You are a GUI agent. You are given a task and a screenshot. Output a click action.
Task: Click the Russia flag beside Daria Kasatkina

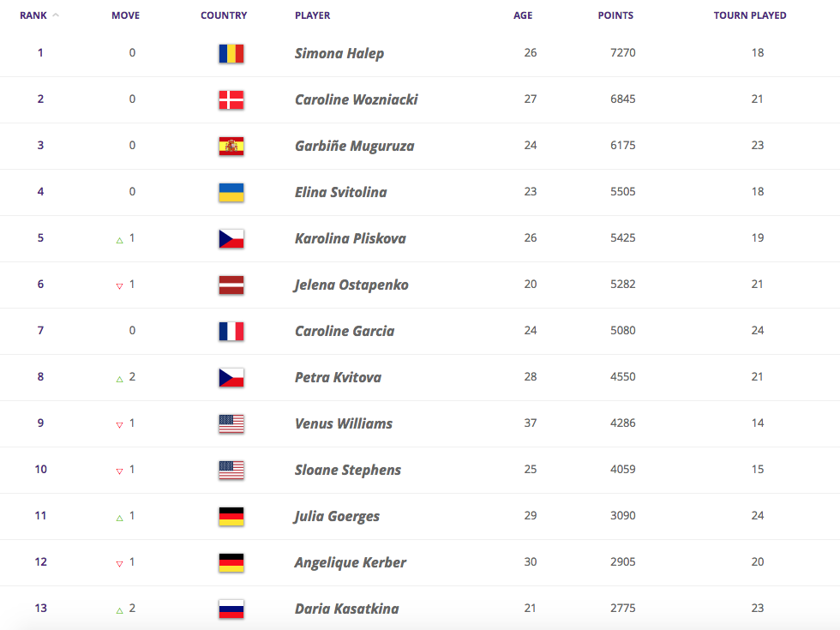(231, 609)
